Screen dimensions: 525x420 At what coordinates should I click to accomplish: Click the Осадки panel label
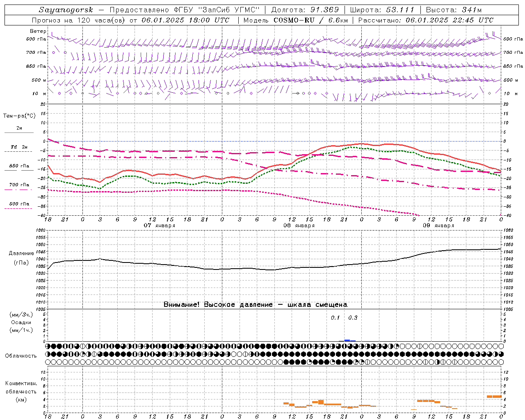point(21,322)
